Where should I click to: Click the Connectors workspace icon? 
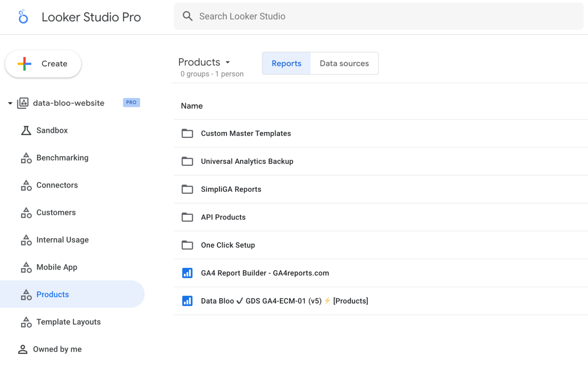pos(26,185)
